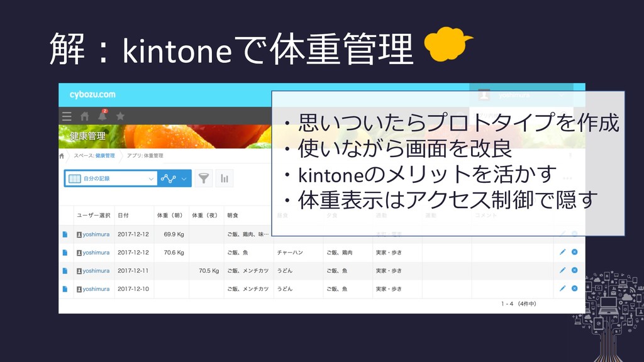Select the 69.9 Kg weight cell
This screenshot has height=362, width=644.
tap(171, 234)
